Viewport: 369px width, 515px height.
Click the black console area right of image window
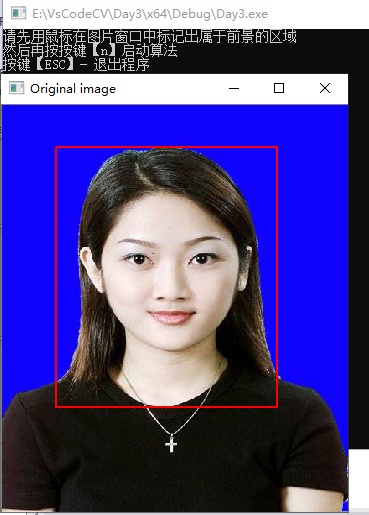tap(359, 260)
